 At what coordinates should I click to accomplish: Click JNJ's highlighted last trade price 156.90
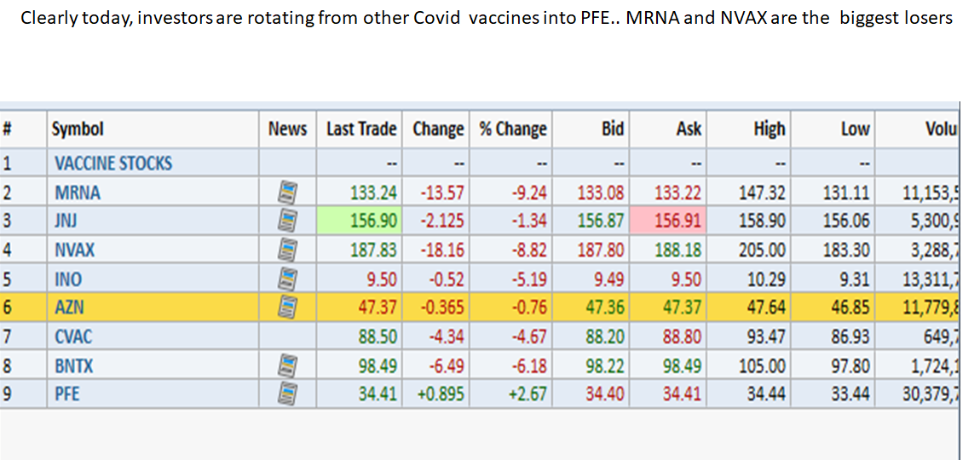373,221
